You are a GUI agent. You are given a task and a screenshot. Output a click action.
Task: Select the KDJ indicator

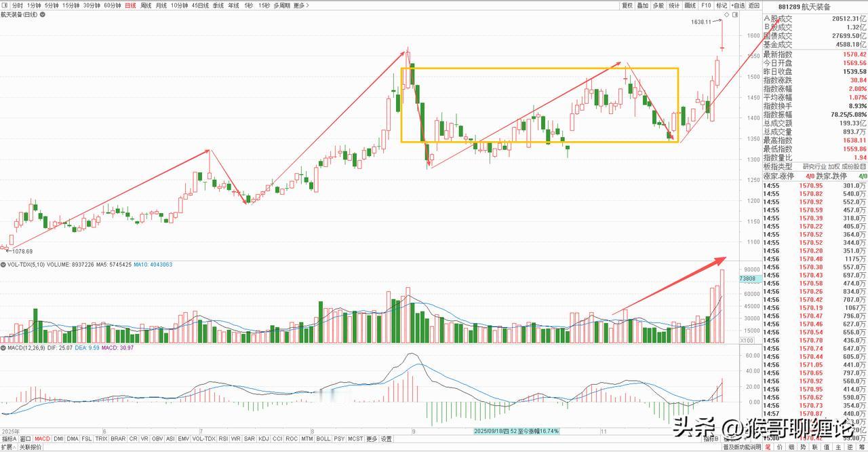263,439
